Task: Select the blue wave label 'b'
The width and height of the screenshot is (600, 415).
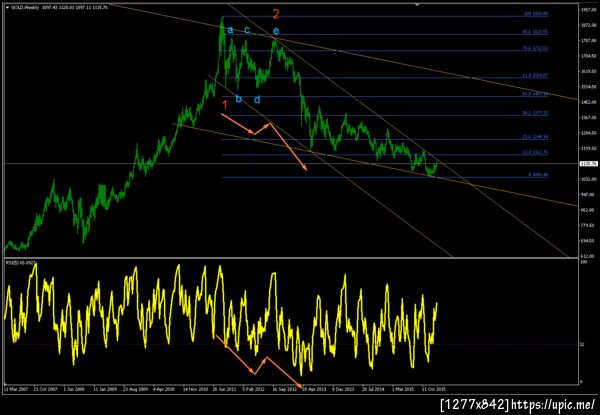Action: (238, 99)
